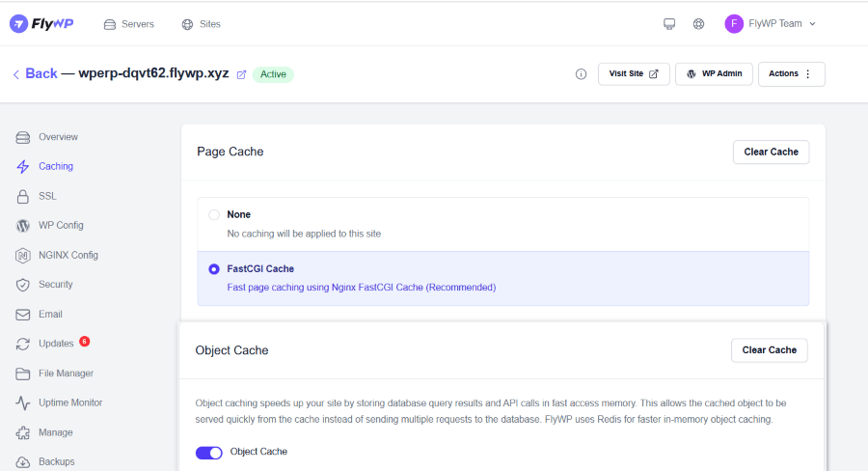Open Caching in the sidebar

tap(56, 166)
